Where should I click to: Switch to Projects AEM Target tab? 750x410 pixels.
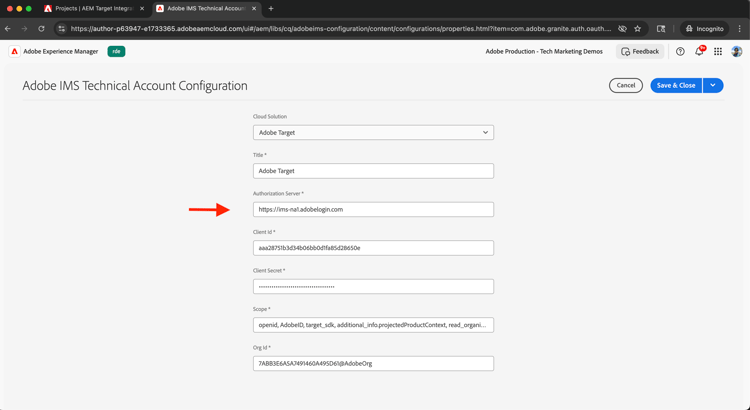point(94,9)
